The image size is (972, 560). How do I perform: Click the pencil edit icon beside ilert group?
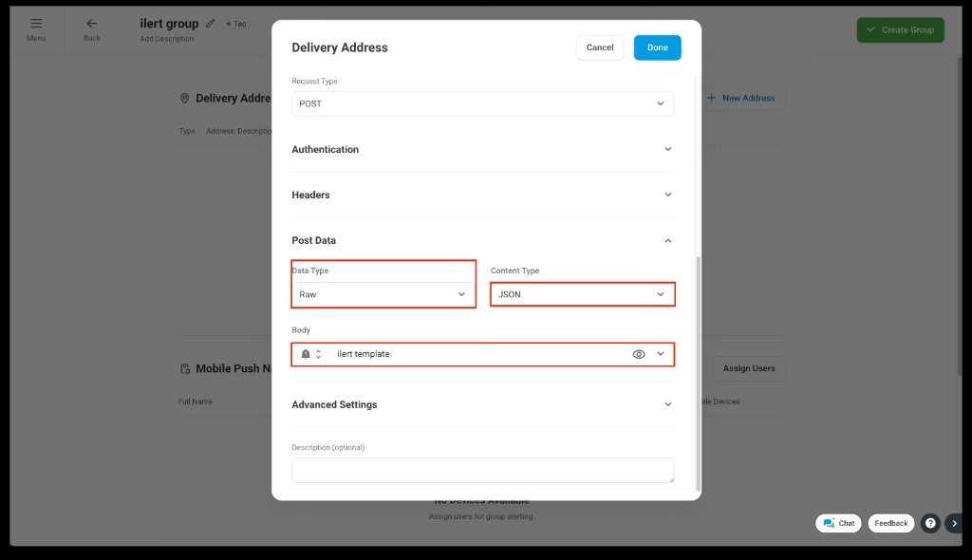(x=210, y=24)
